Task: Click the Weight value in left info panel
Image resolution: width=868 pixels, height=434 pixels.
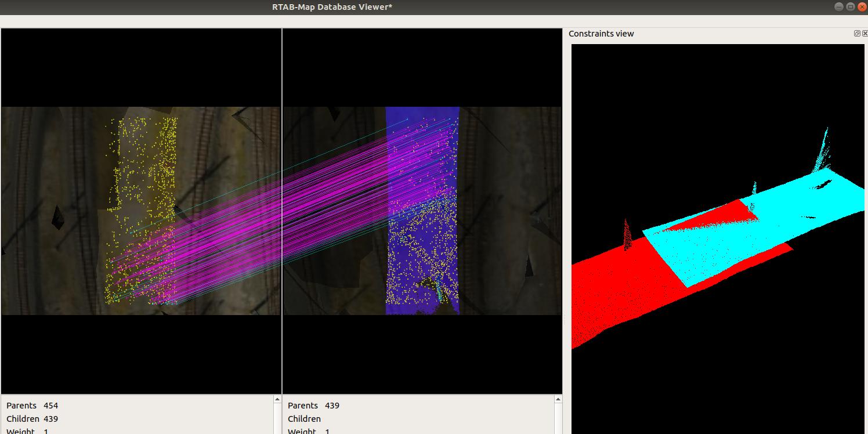Action: pos(46,431)
